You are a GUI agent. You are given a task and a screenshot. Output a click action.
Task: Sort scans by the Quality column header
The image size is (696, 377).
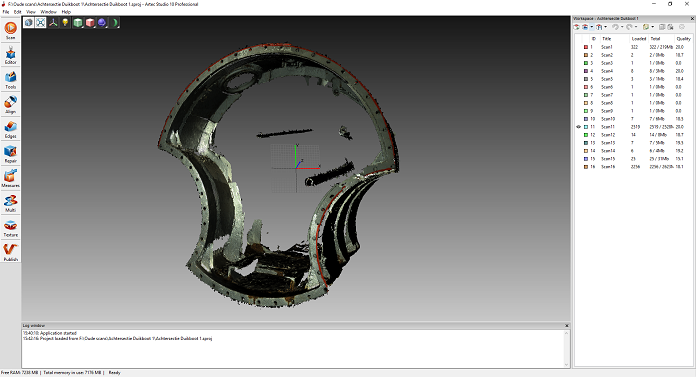tap(683, 39)
